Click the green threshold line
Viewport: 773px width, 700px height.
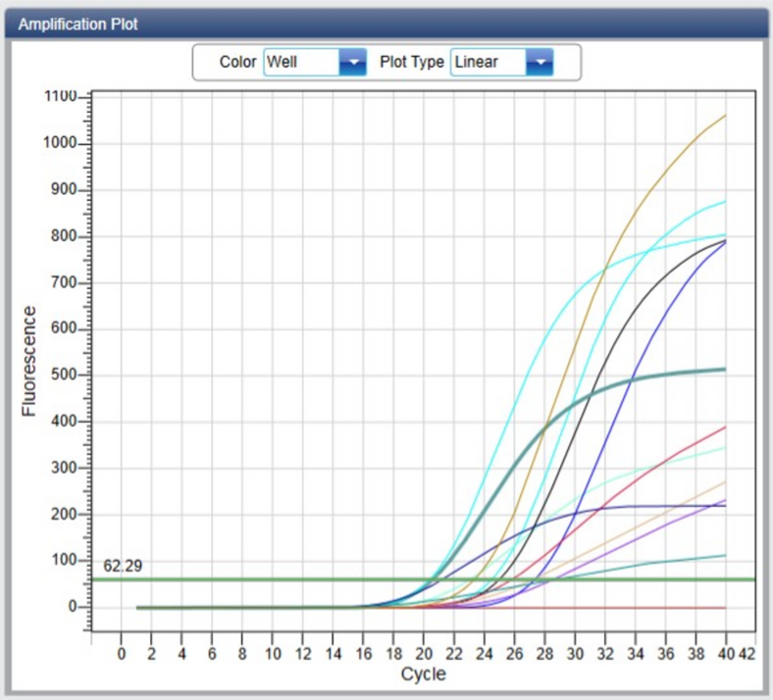[x=294, y=579]
